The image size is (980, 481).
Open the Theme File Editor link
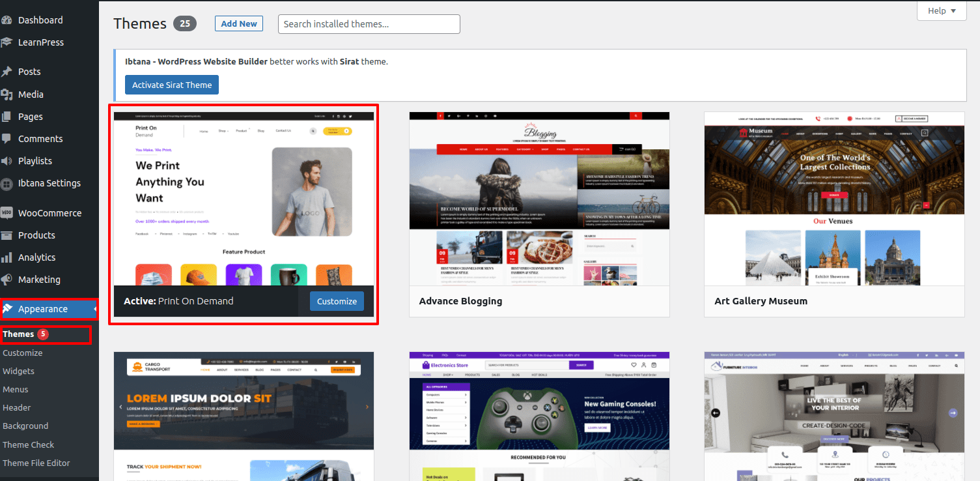point(36,463)
